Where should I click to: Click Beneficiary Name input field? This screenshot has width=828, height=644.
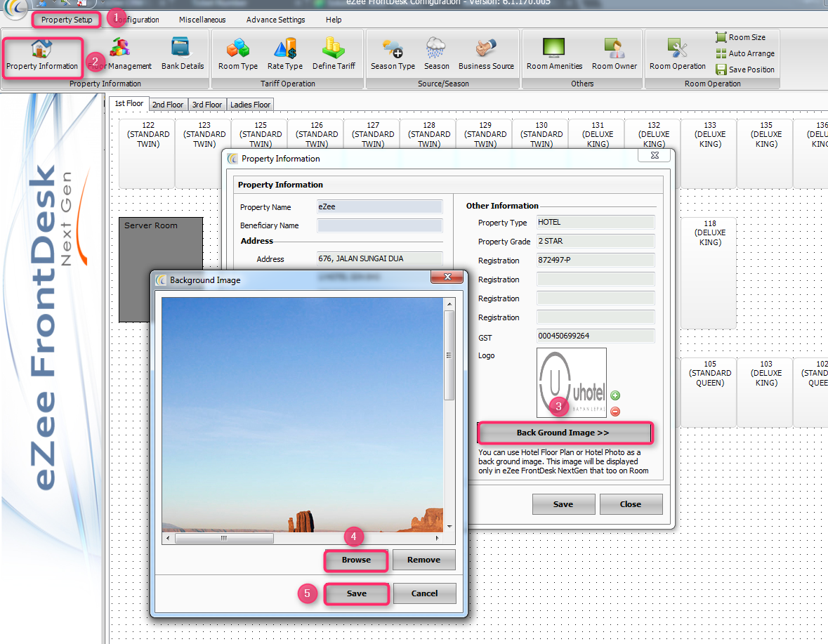tap(379, 225)
